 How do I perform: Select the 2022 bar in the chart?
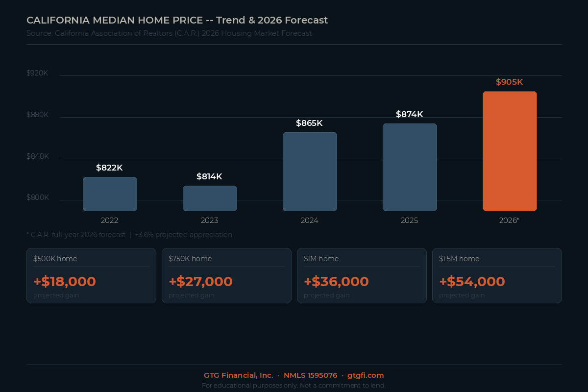(x=110, y=194)
